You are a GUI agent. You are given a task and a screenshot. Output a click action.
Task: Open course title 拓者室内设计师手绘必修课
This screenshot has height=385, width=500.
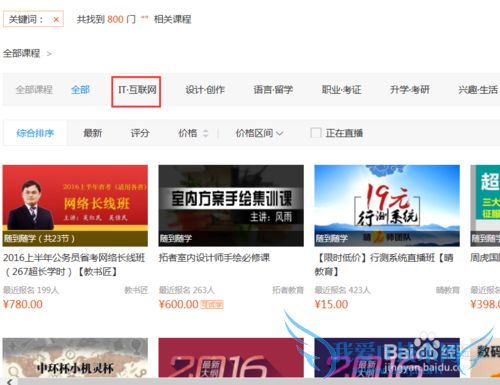(214, 258)
